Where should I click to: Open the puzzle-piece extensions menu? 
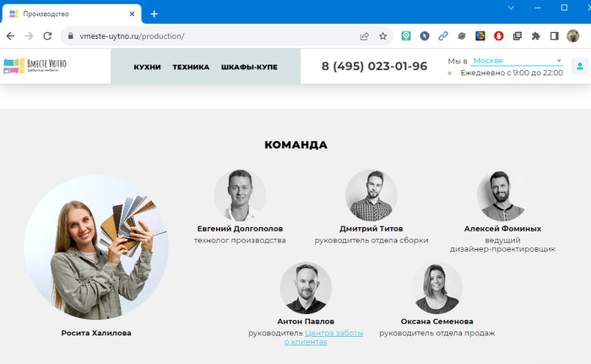(535, 36)
